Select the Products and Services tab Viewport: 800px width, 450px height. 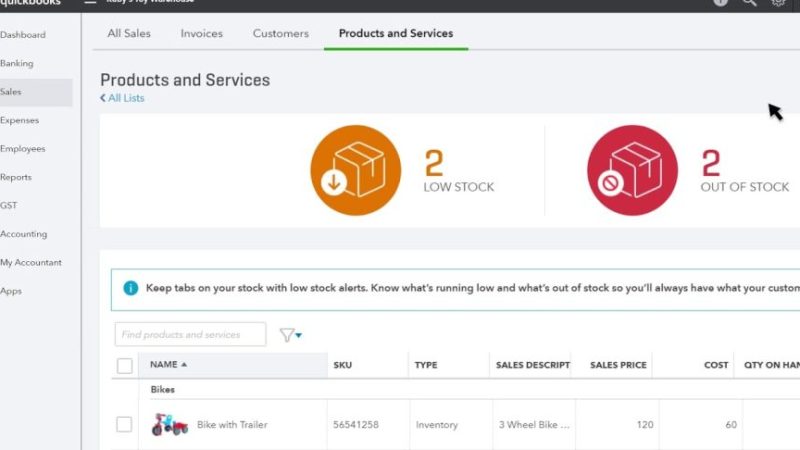(x=396, y=33)
